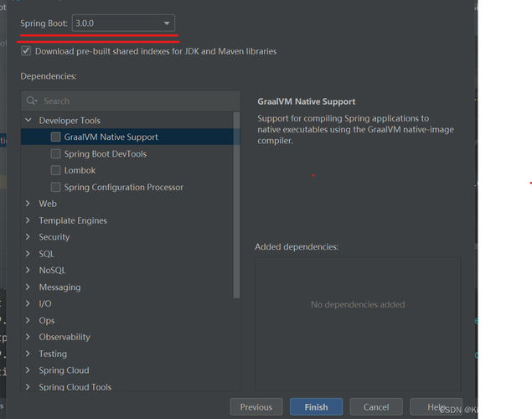
Task: Check the GraalVM Native Support checkbox
Action: click(55, 137)
